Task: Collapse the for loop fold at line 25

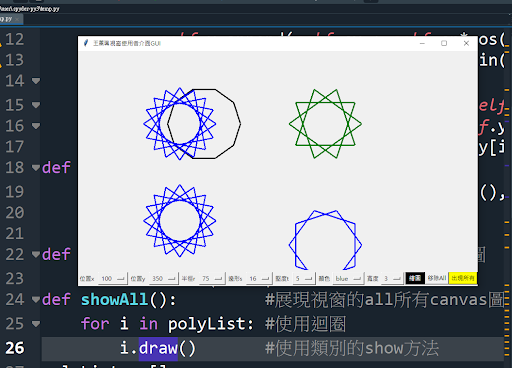Action: [x=36, y=323]
